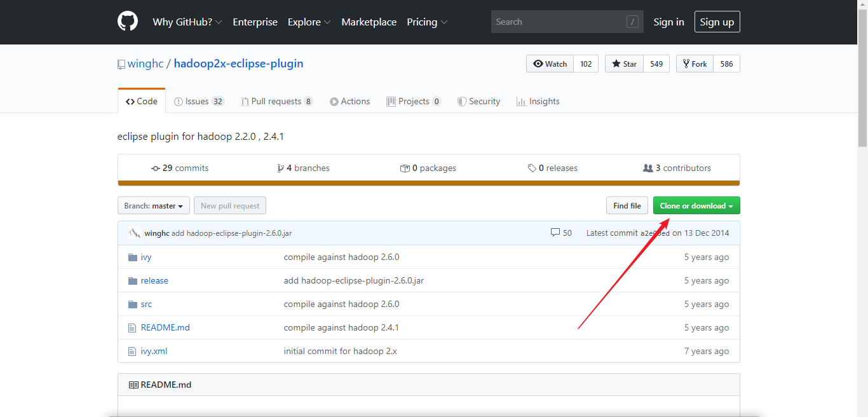View the 3 contributors link
Image resolution: width=868 pixels, height=417 pixels.
677,168
